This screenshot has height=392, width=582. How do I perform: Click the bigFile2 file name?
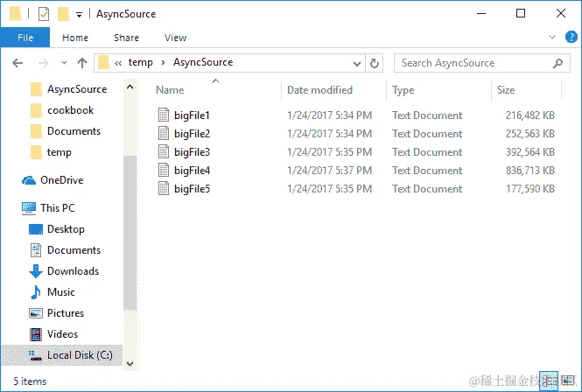(192, 134)
